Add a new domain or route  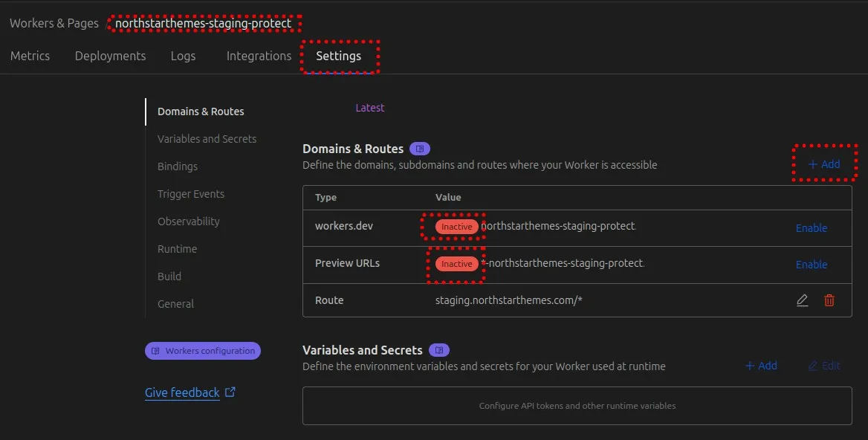[824, 164]
